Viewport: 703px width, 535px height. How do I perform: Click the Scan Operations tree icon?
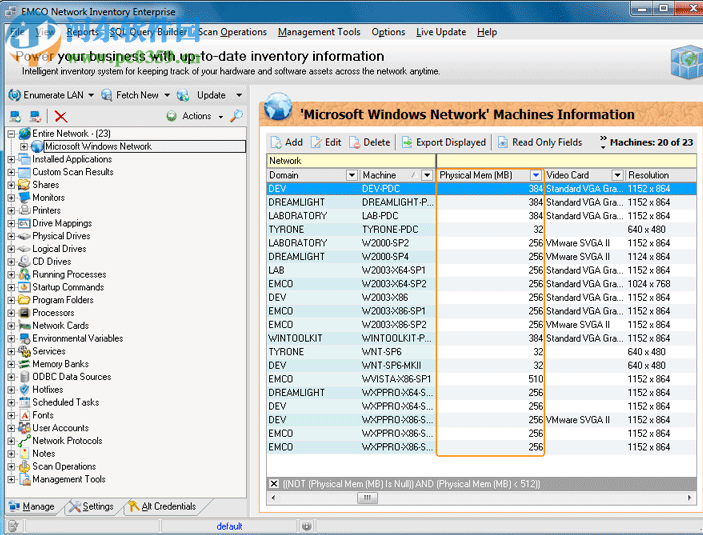tap(24, 466)
